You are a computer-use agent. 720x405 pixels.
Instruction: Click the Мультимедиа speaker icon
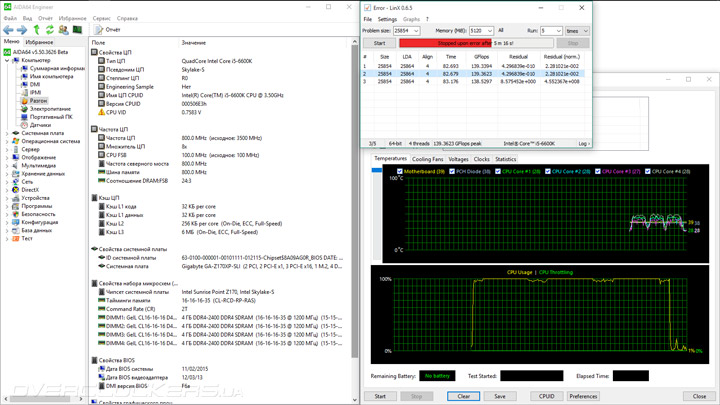pyautogui.click(x=16, y=166)
